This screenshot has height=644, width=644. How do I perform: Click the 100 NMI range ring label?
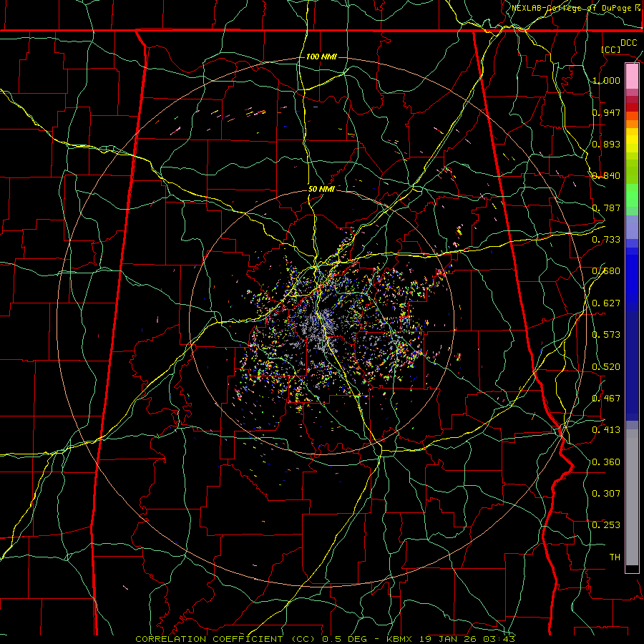(321, 57)
